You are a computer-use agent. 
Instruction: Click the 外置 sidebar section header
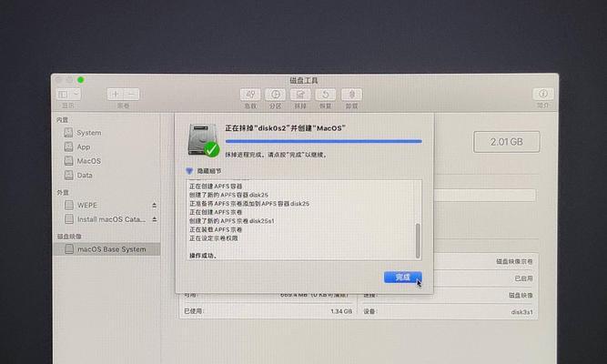63,192
